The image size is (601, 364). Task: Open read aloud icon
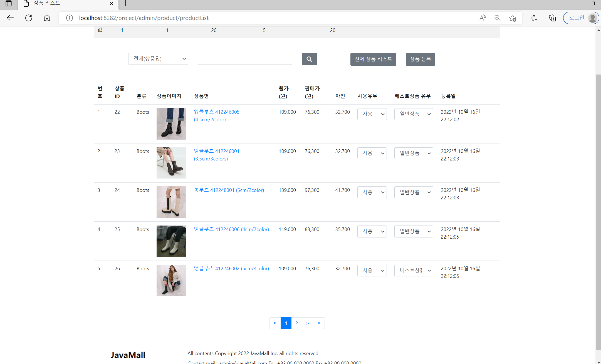[x=483, y=18]
